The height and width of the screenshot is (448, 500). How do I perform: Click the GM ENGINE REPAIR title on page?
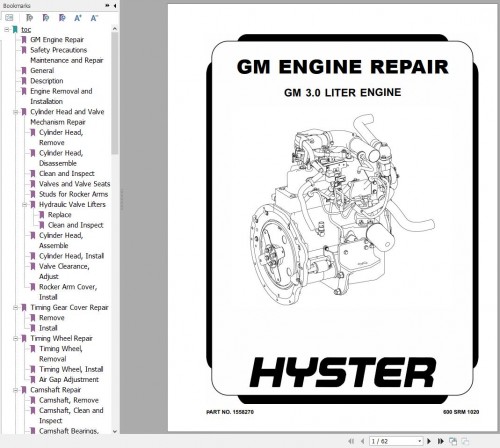(343, 67)
